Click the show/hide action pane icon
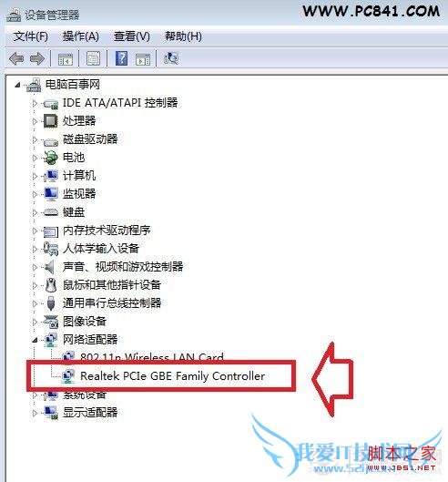The height and width of the screenshot is (482, 448). coord(143,58)
